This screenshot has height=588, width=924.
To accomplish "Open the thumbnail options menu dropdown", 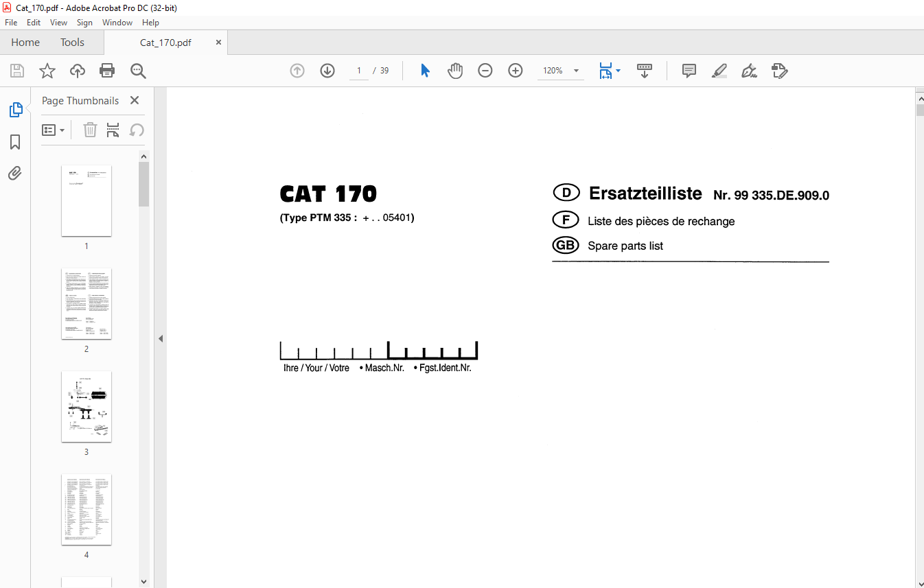I will [54, 130].
